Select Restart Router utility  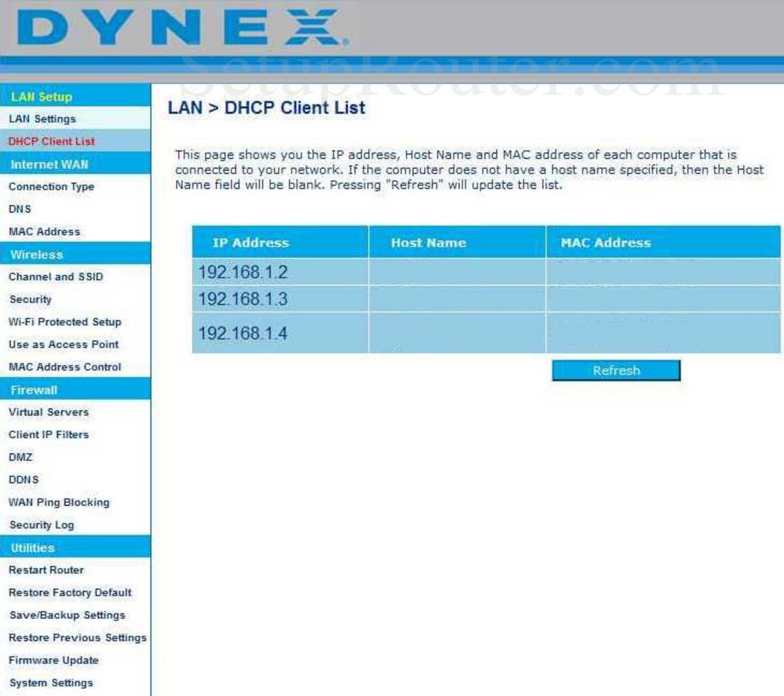46,569
